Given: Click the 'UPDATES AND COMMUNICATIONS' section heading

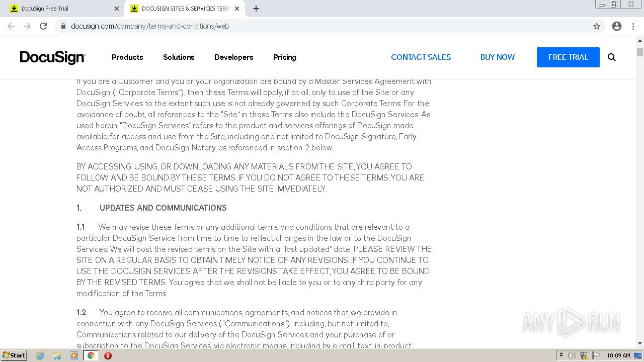Looking at the screenshot, I should point(163,208).
